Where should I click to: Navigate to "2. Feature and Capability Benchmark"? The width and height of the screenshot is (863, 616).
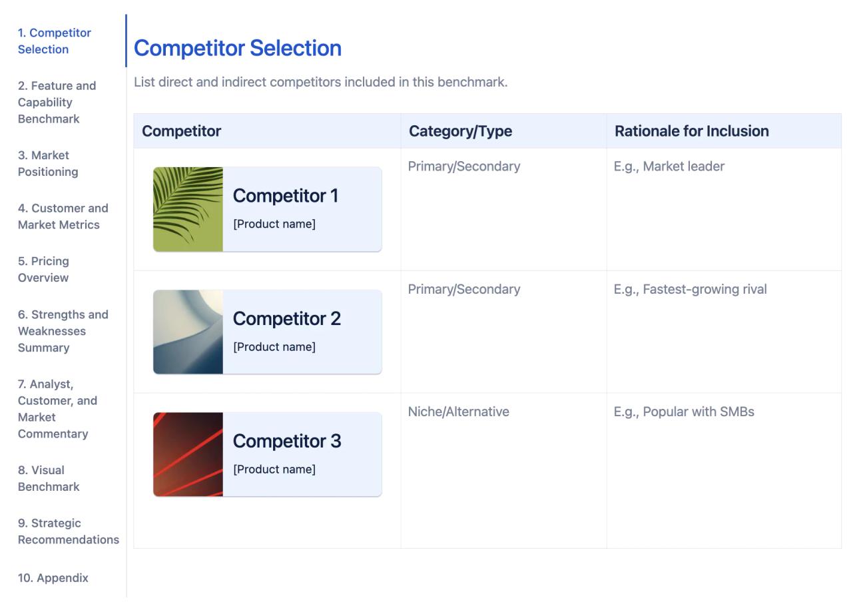pyautogui.click(x=53, y=102)
